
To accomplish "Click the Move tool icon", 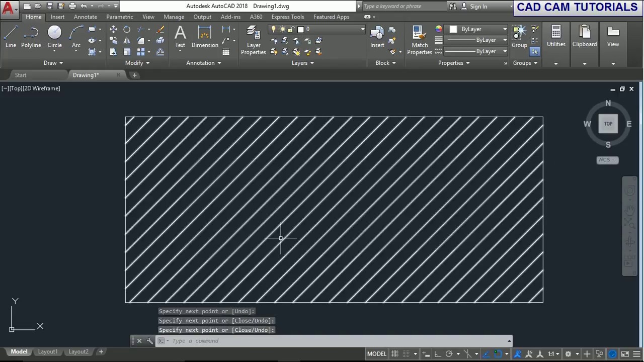I will [x=113, y=30].
